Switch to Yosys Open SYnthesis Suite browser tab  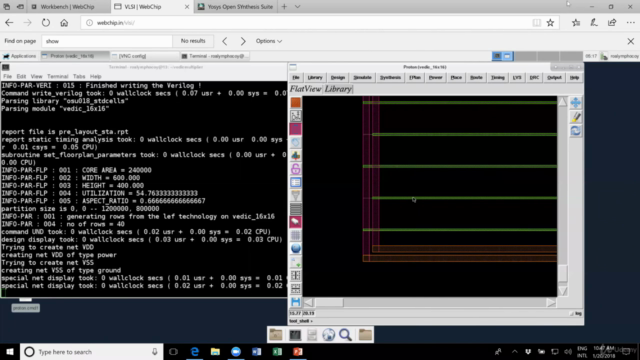coord(235,7)
